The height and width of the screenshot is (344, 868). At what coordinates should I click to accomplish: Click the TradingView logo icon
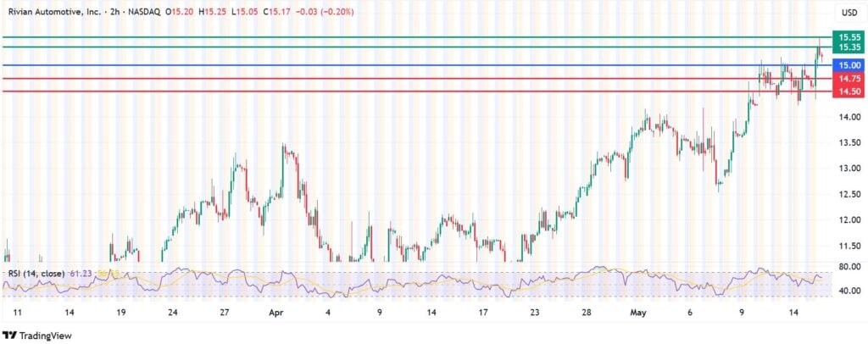(10, 335)
